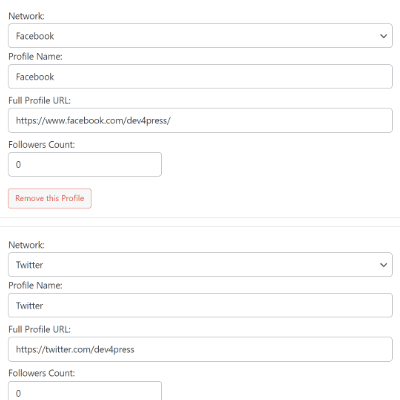Click the twitter.com/dev4press URL field
This screenshot has height=400, width=400.
click(x=200, y=349)
